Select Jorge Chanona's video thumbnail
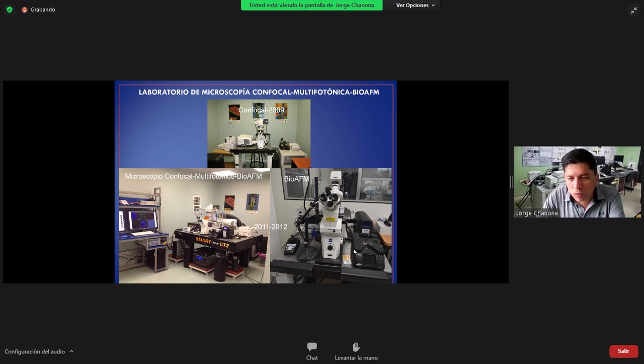Screen dimensions: 644x364 point(577,181)
